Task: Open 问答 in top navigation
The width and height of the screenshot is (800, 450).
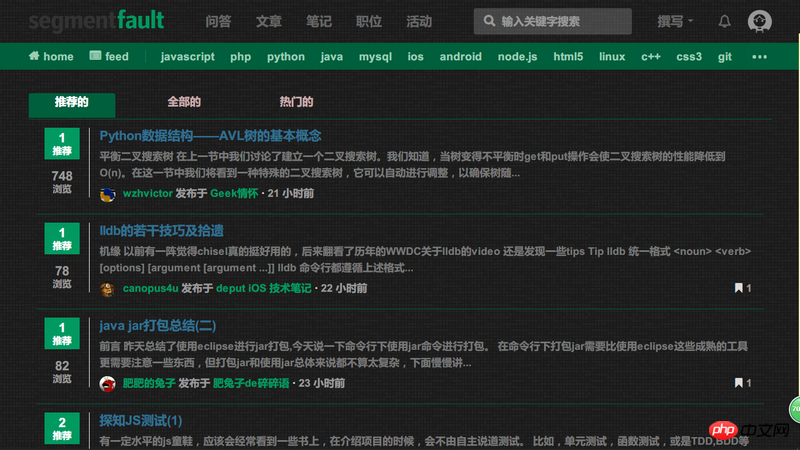Action: click(x=218, y=21)
